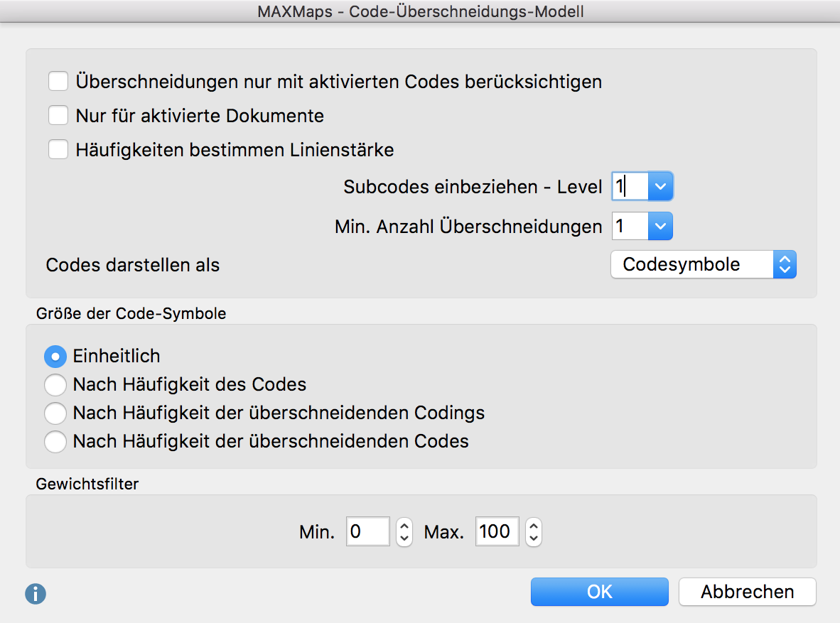
Task: Focus the Gewichtsfilter Min. field
Action: click(368, 531)
